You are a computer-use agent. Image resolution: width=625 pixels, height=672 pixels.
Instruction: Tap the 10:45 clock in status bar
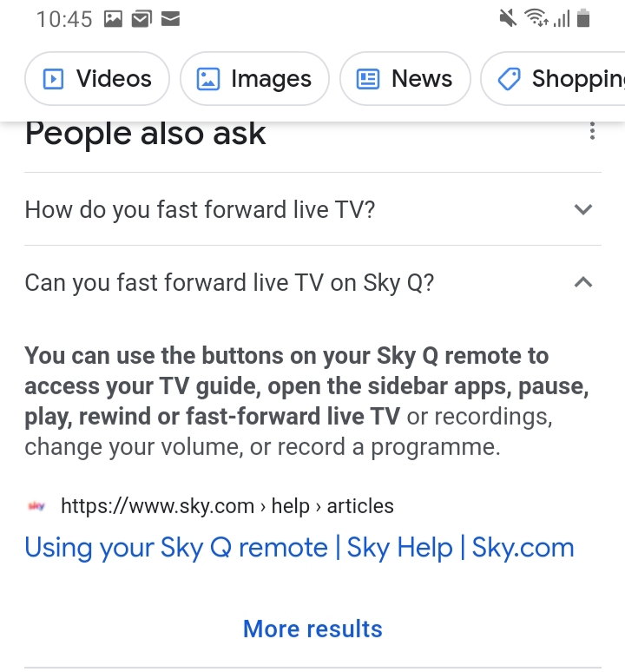tap(64, 18)
